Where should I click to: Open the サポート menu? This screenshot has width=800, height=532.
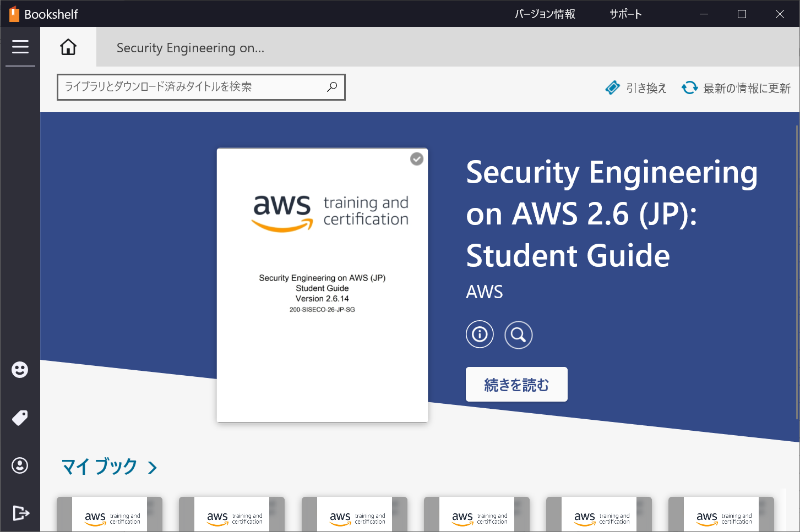[625, 14]
